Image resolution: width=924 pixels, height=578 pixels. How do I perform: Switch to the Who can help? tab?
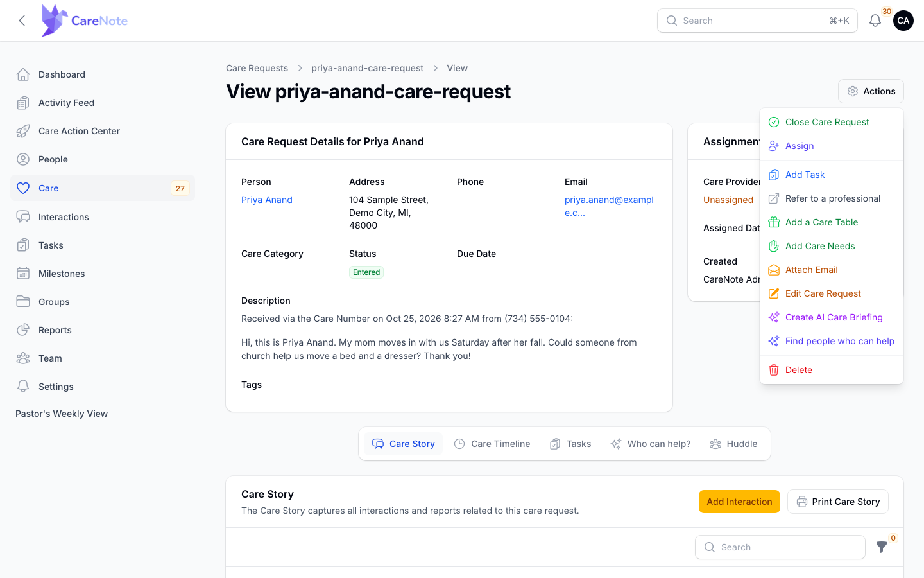[651, 444]
